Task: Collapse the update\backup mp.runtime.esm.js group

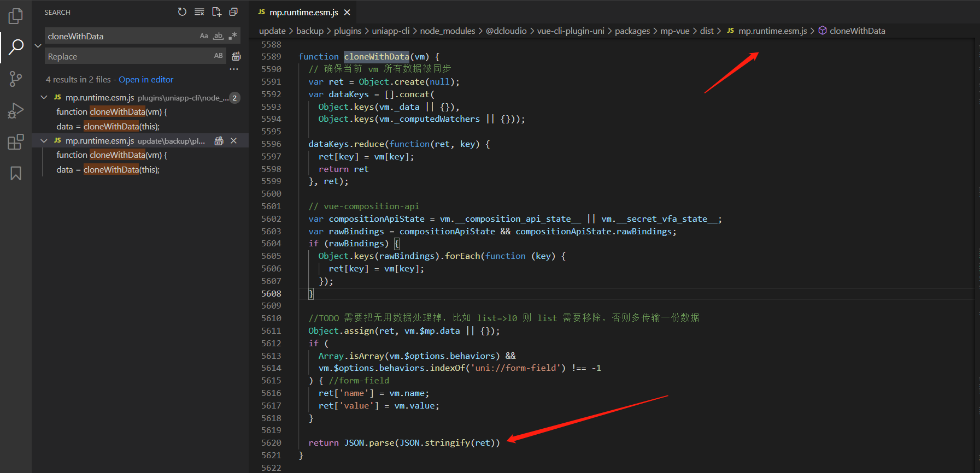Action: [x=44, y=141]
